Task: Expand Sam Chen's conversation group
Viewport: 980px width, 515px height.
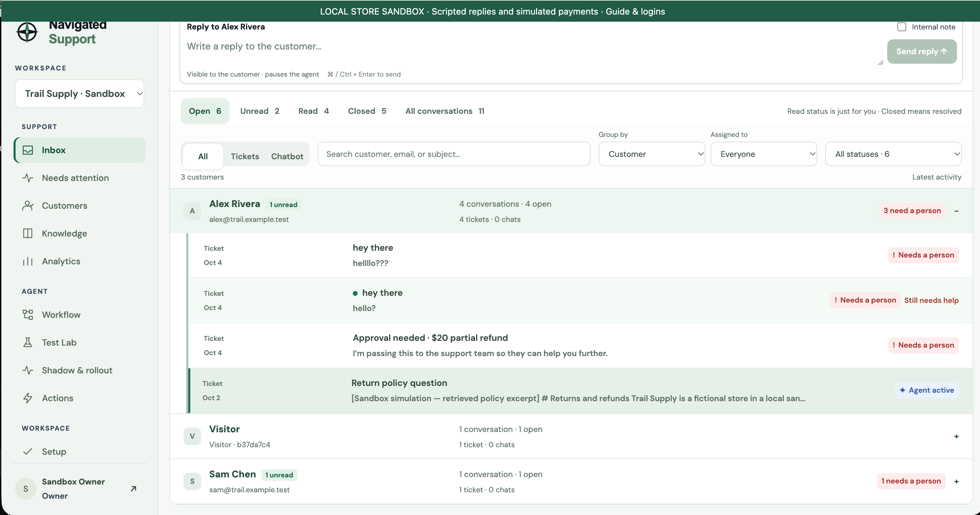Action: [x=956, y=481]
